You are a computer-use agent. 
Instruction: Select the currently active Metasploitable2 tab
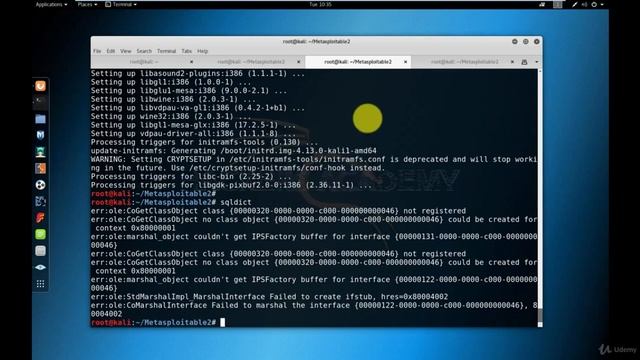coord(358,62)
